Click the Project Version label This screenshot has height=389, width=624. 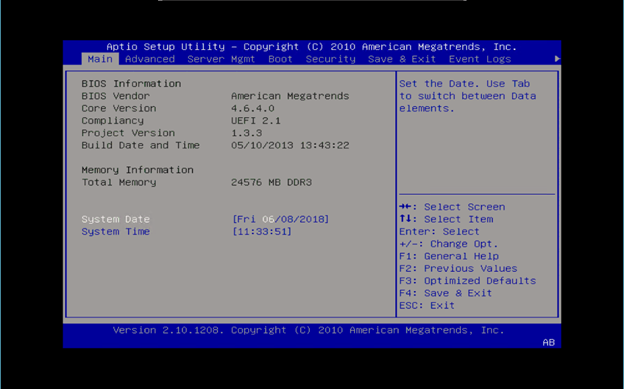128,133
